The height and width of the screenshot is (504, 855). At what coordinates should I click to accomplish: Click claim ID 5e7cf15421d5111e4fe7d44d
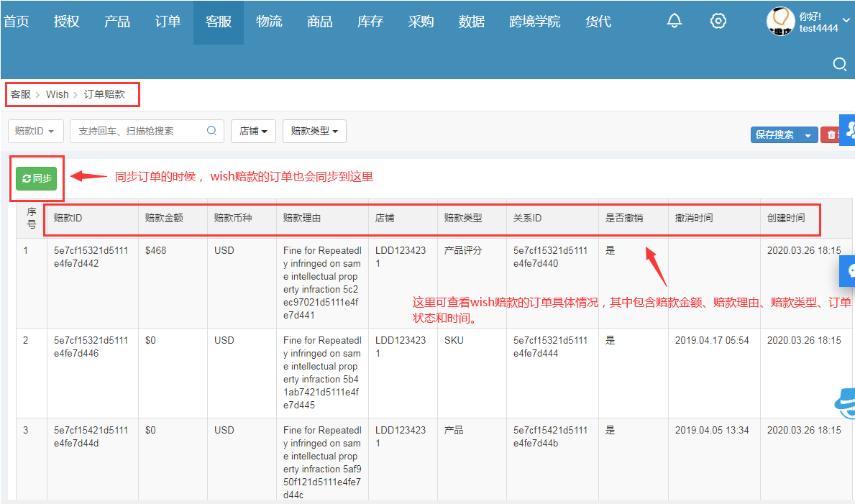coord(91,437)
